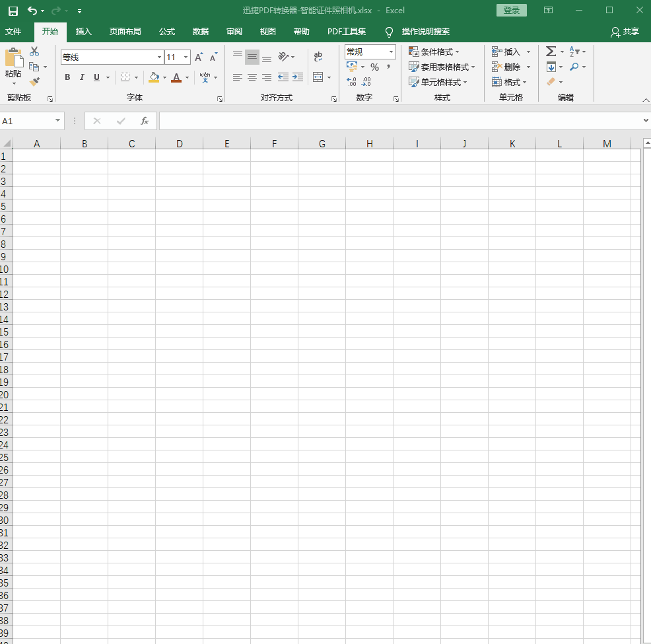Click the AutoSum sigma icon
Image resolution: width=651 pixels, height=644 pixels.
(550, 52)
